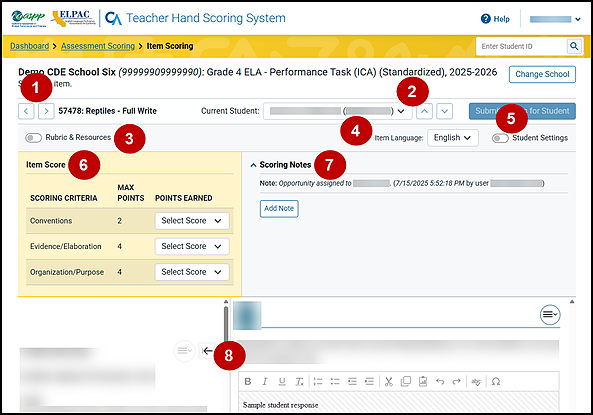Click the search magnifier next to Student ID
Image resolution: width=593 pixels, height=415 pixels.
(574, 46)
